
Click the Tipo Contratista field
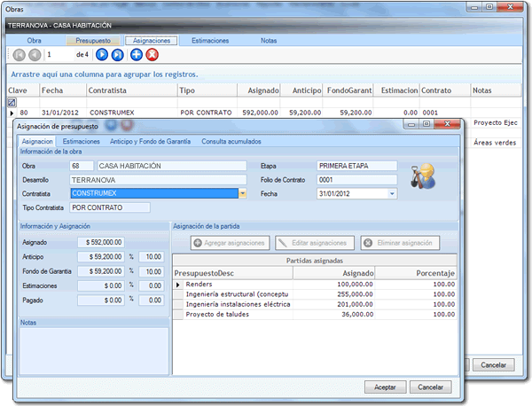(x=110, y=207)
